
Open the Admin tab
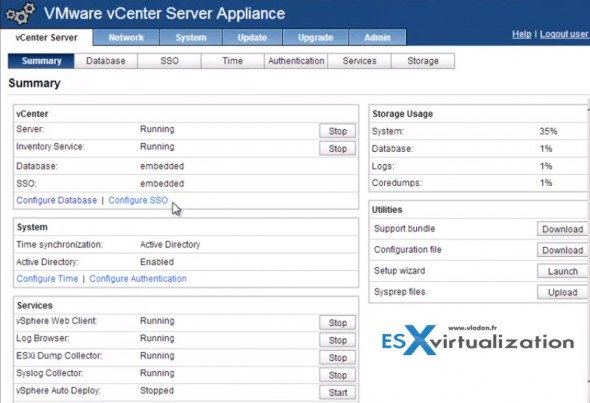pos(377,38)
